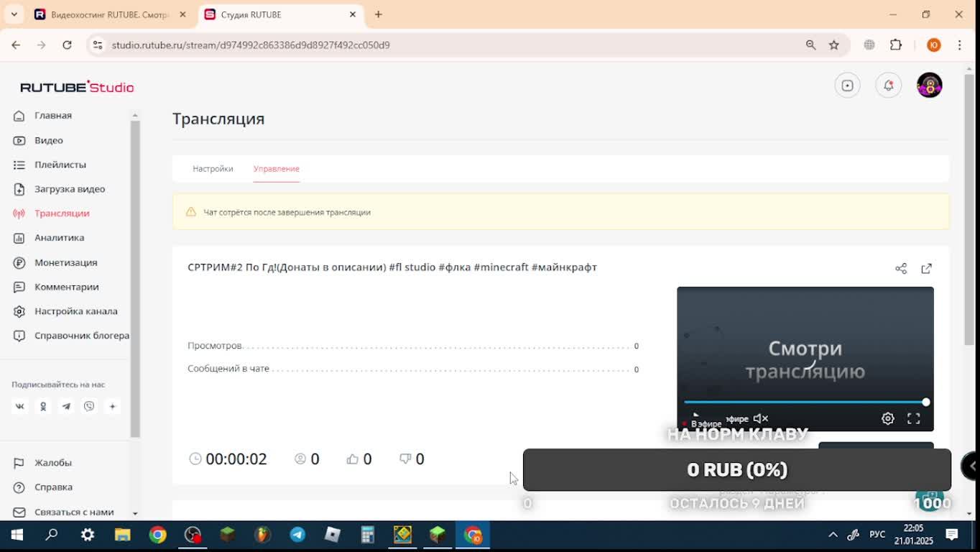Click the warning icon in the chat notice
This screenshot has width=980, height=552.
[x=191, y=212]
